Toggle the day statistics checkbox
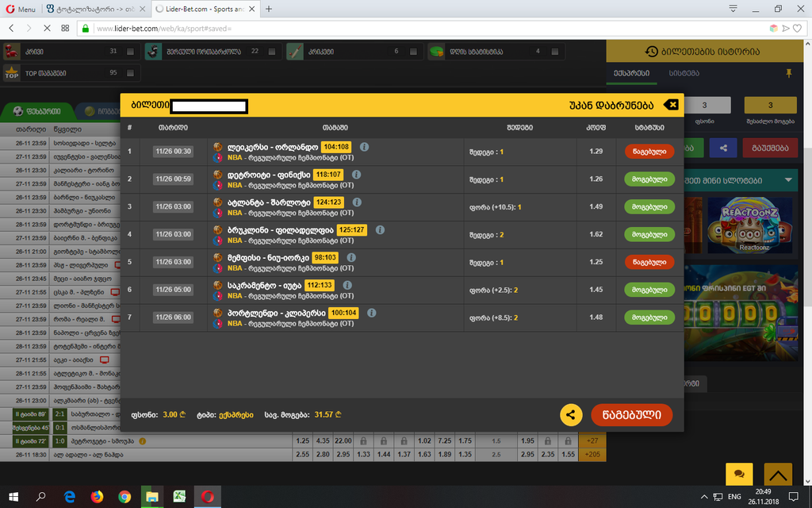 [554, 52]
